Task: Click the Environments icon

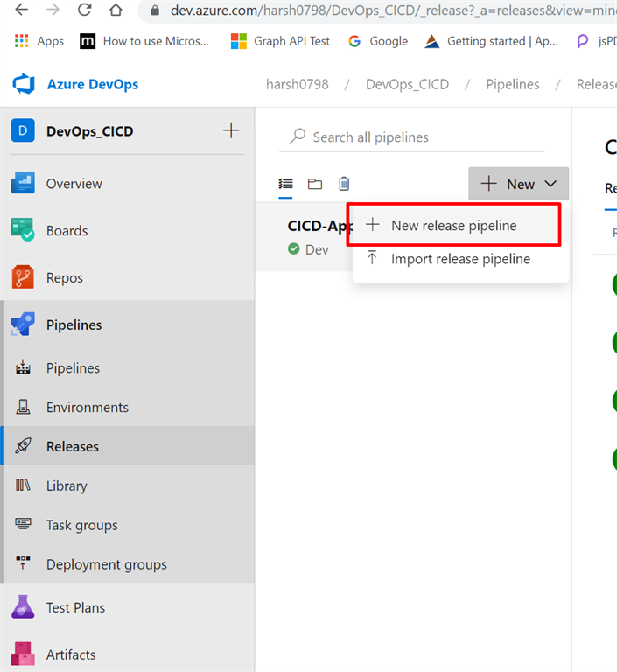Action: (x=23, y=407)
